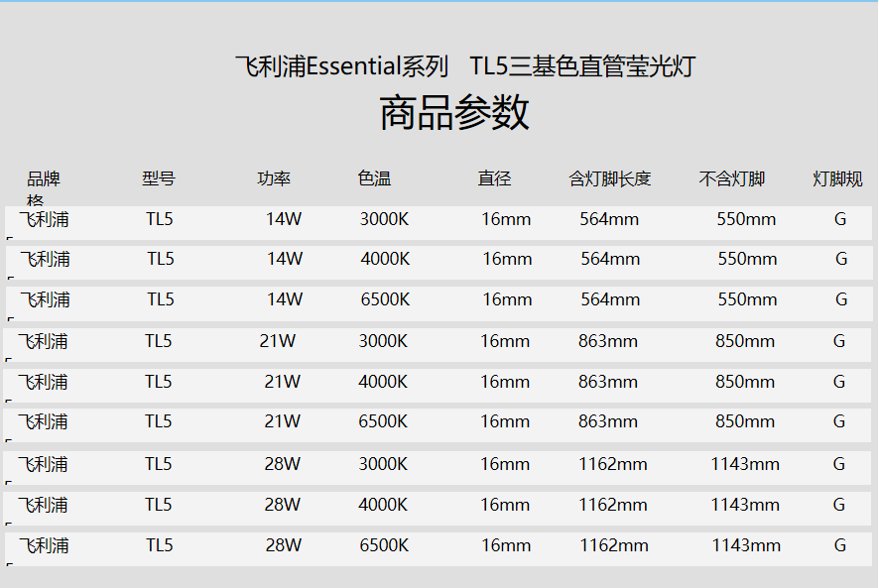Screen dimensions: 879x588
Task: Click the 品牌 column header
Action: (x=44, y=178)
